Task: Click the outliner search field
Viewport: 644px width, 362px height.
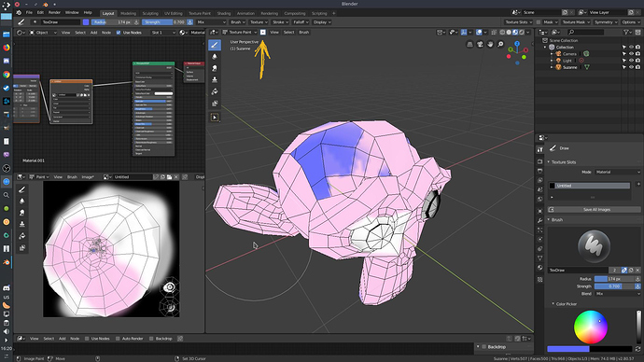Action: 586,32
